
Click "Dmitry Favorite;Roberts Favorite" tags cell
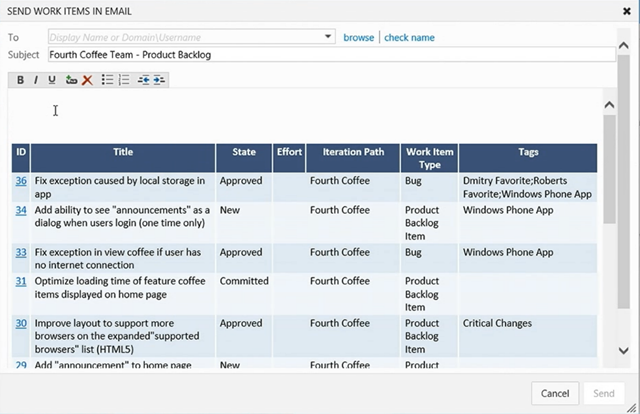(x=527, y=187)
